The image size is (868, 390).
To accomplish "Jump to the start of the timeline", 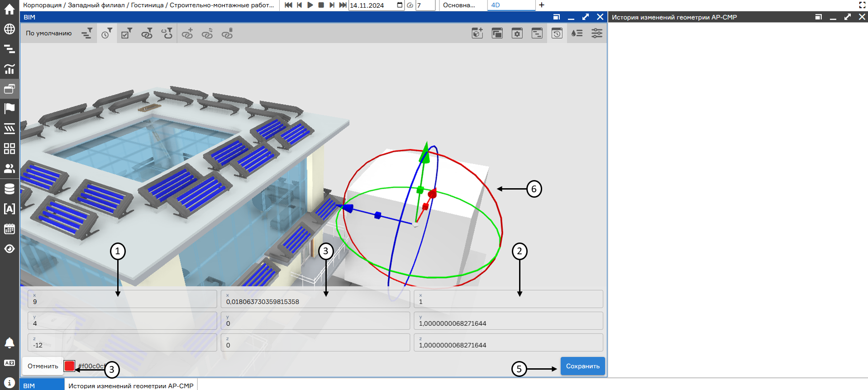I will (x=288, y=5).
